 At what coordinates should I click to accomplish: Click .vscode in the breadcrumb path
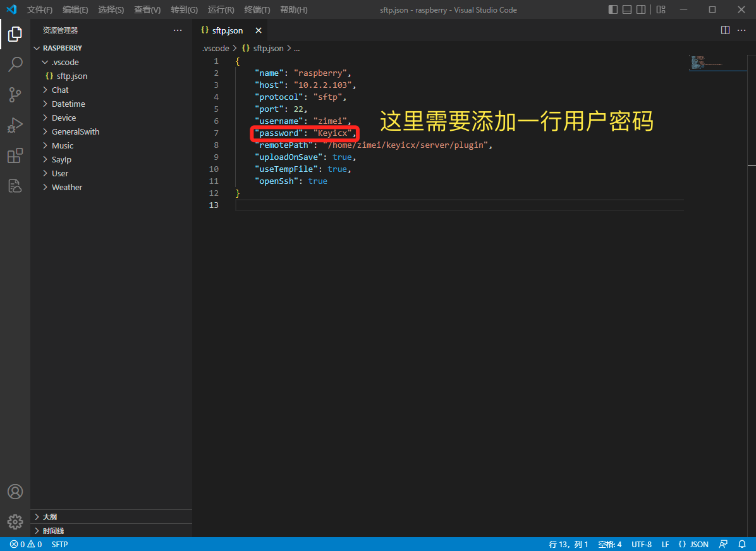tap(216, 48)
